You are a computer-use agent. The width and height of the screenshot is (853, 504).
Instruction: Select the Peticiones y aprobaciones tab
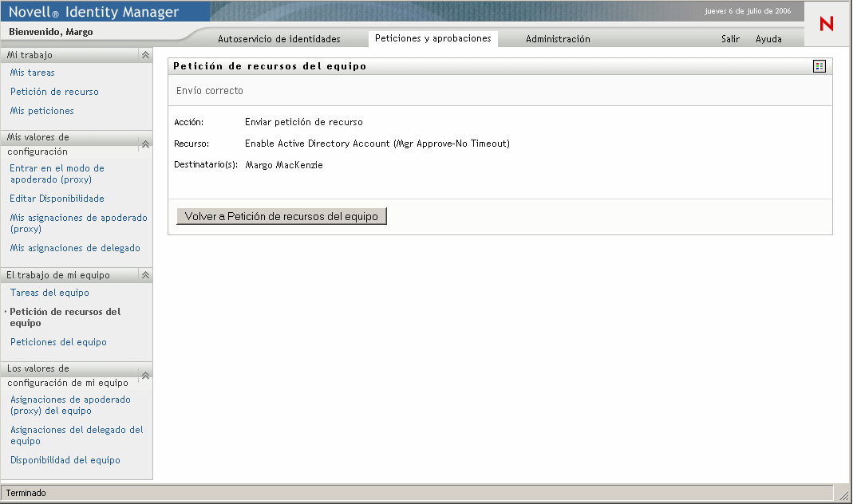433,38
